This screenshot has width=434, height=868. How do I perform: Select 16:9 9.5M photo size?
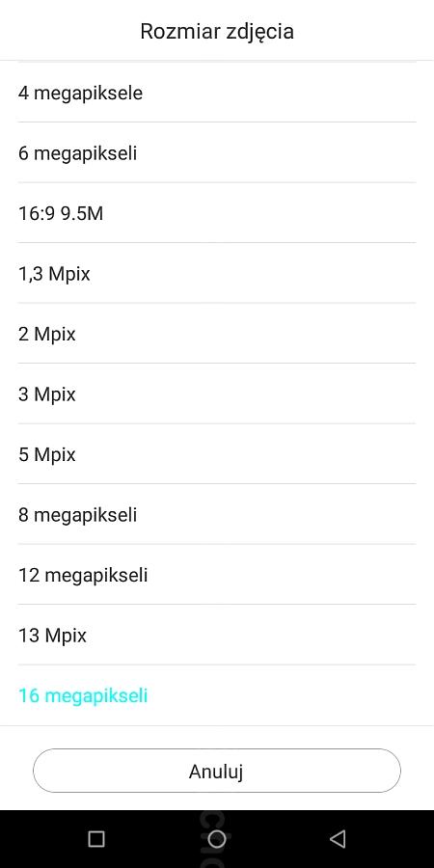click(x=217, y=213)
